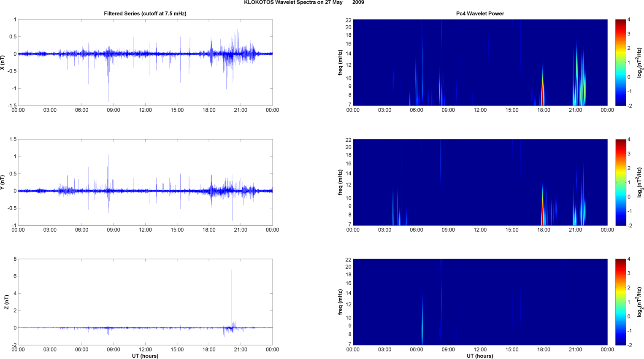The width and height of the screenshot is (644, 359).
Task: Click the "-2" tick on the bottom colorbar
Action: coord(629,345)
